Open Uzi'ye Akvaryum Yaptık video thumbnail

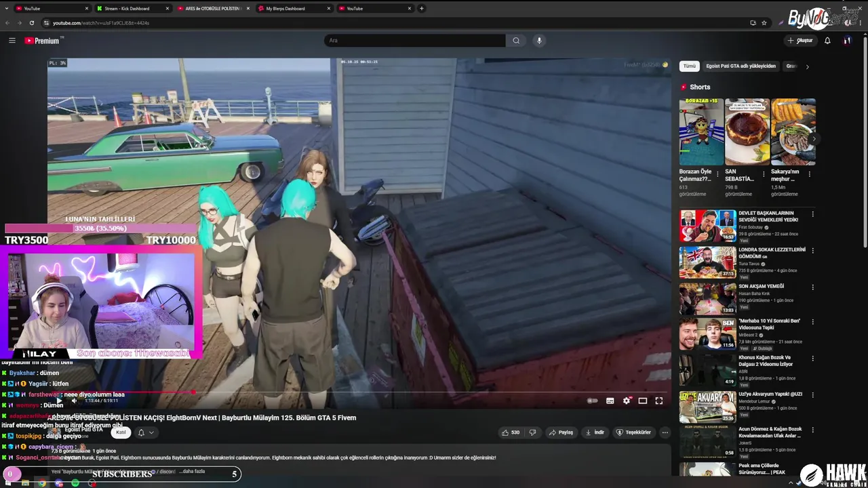pos(707,407)
